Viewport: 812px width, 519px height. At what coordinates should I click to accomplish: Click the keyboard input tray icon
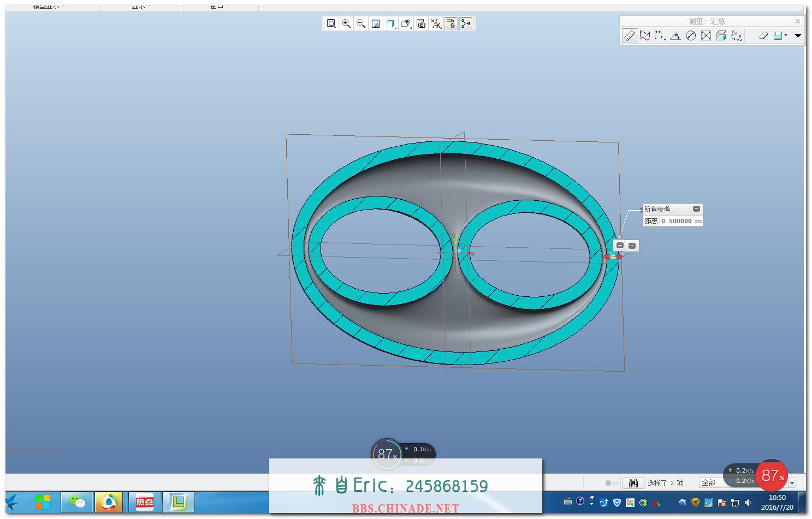pyautogui.click(x=568, y=502)
